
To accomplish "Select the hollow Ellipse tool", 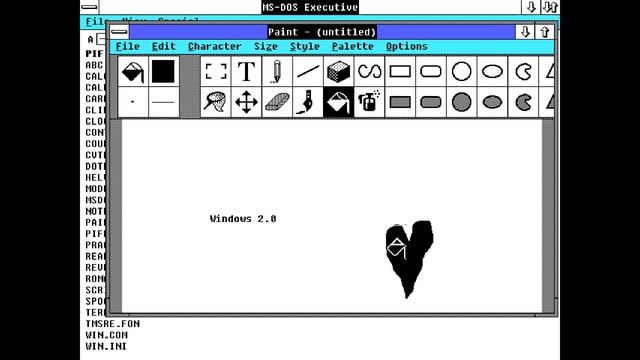I will coord(492,71).
